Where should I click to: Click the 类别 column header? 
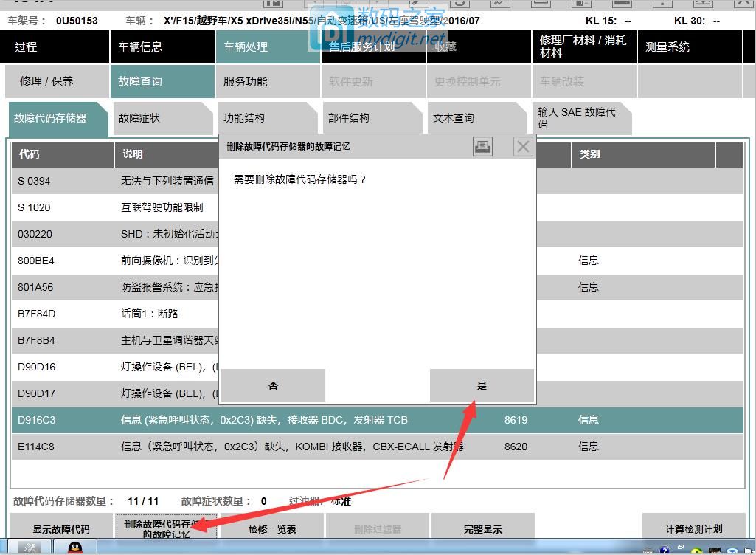coord(643,154)
